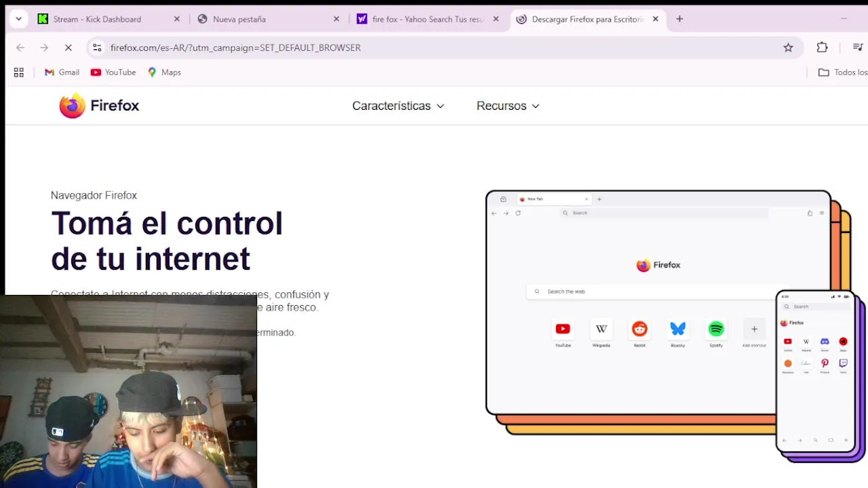
Task: Click the webcam overlay video
Action: (x=128, y=391)
